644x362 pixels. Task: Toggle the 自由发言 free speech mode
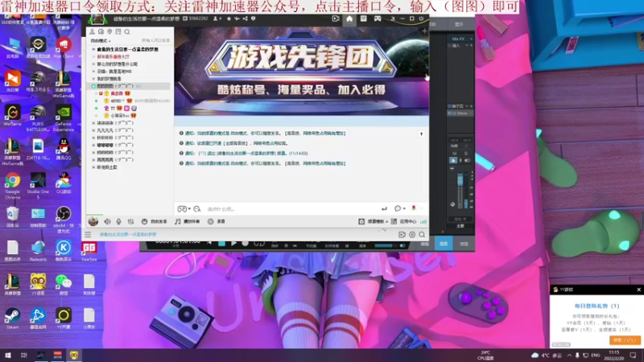(154, 222)
